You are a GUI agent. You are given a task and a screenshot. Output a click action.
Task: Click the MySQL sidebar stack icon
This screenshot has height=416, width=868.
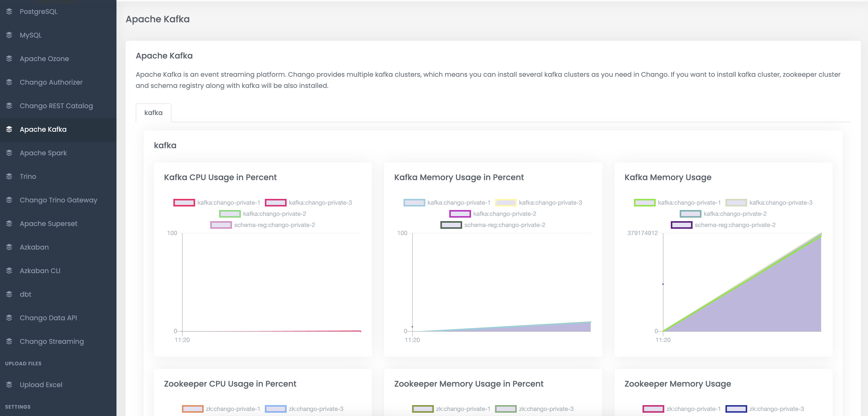(x=9, y=35)
